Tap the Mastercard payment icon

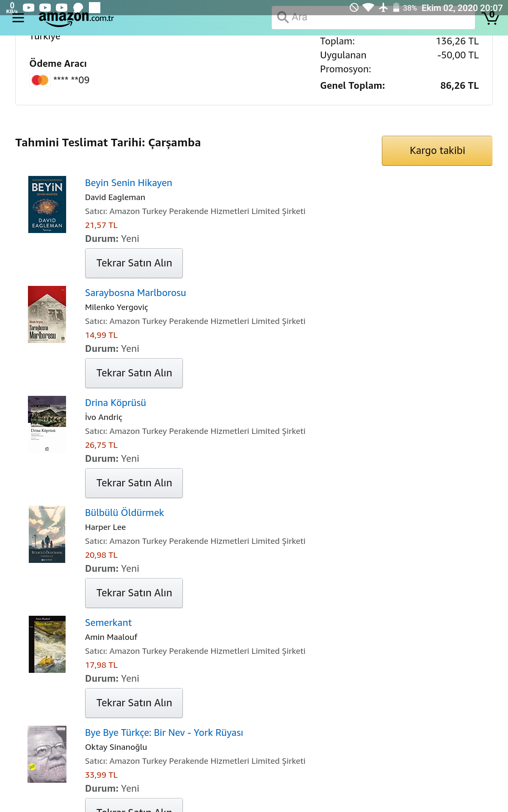click(x=40, y=80)
